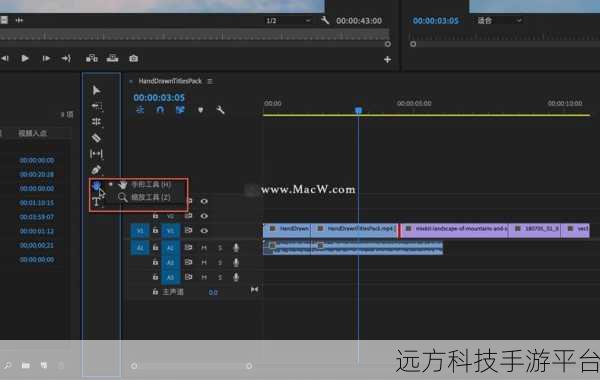The height and width of the screenshot is (380, 600).
Task: Open timeline display settings wrench
Action: tap(220, 110)
